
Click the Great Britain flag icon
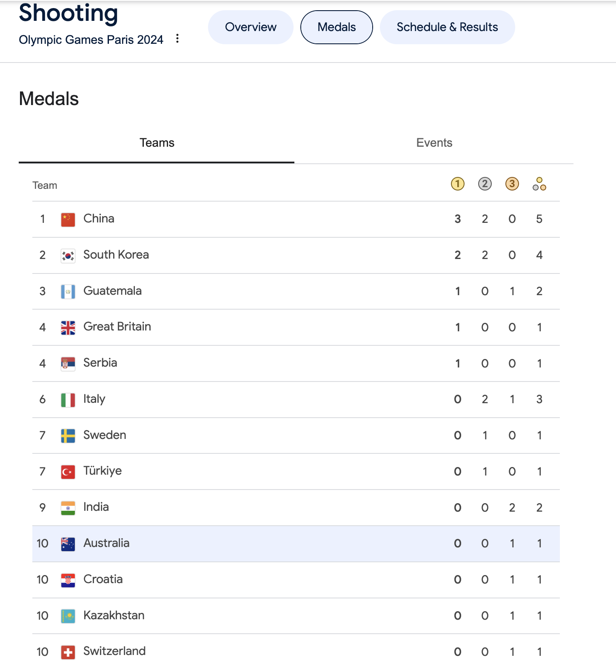coord(68,327)
